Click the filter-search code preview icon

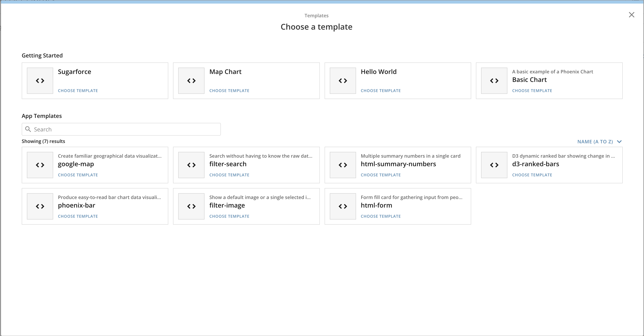click(191, 165)
